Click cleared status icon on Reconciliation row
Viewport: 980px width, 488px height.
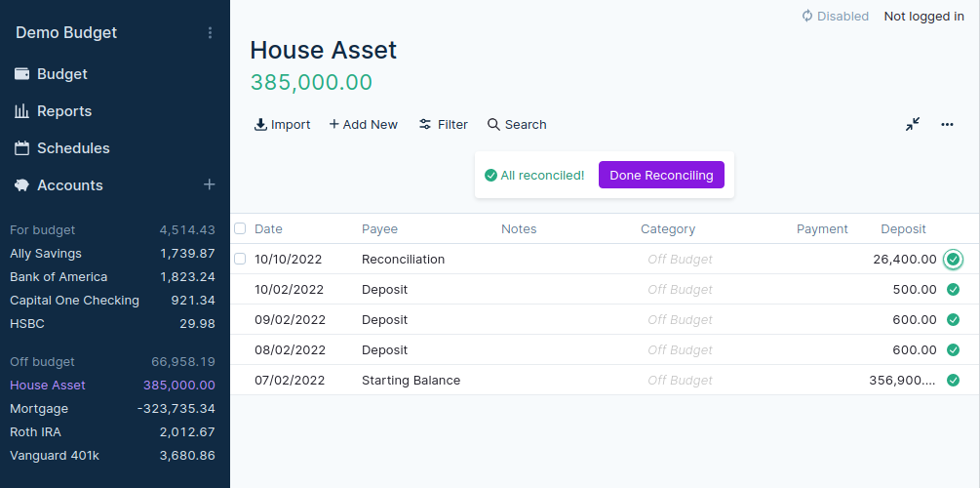click(x=954, y=260)
